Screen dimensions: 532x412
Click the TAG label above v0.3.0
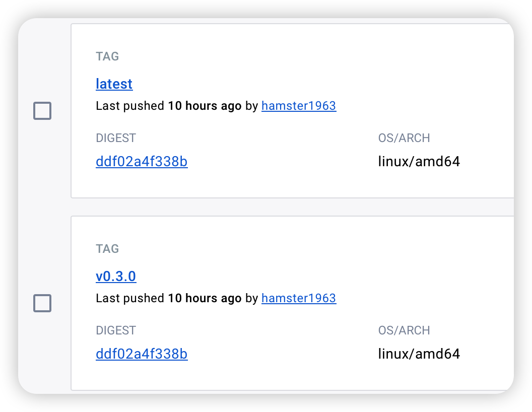(107, 249)
